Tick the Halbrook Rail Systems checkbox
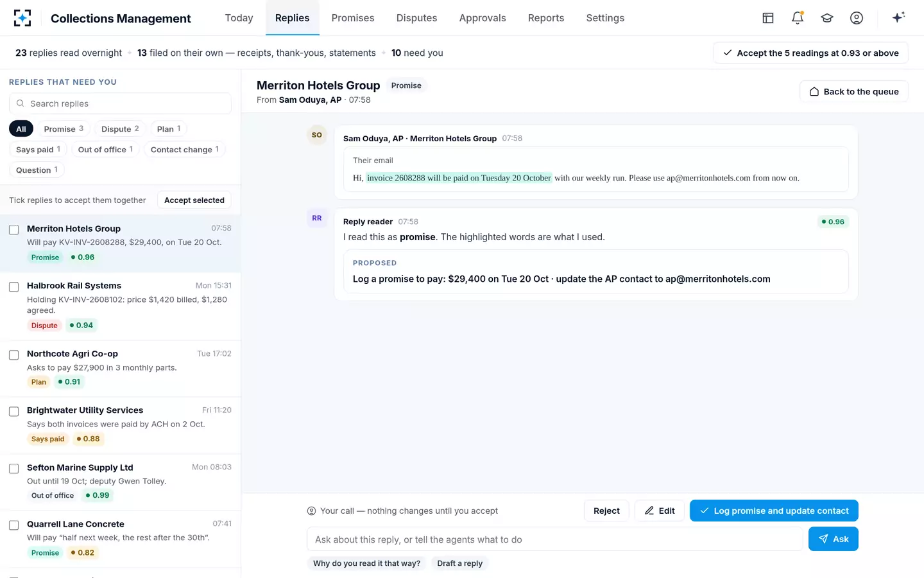This screenshot has height=578, width=924. [x=13, y=287]
